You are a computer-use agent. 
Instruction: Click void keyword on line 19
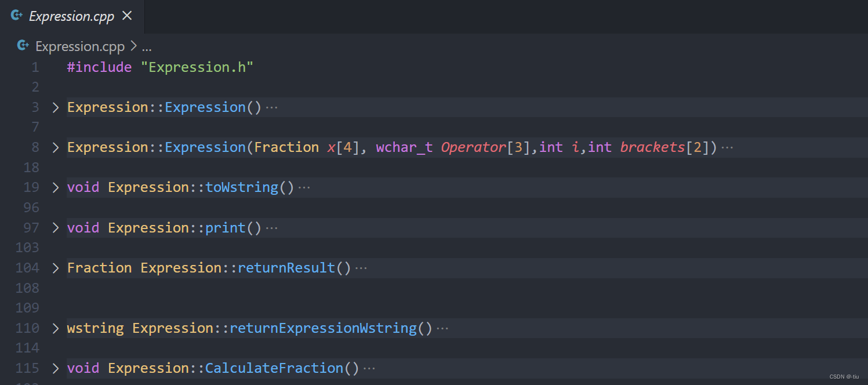(x=83, y=187)
